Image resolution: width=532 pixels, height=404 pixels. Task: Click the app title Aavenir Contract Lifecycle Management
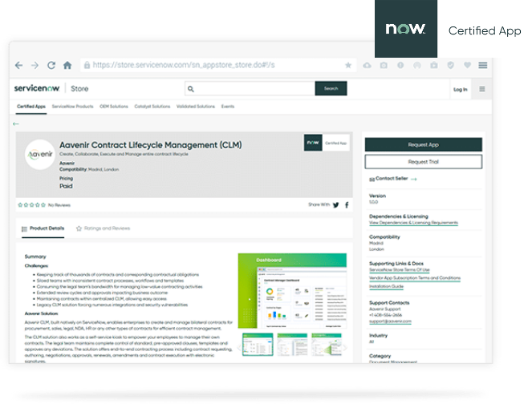click(151, 145)
